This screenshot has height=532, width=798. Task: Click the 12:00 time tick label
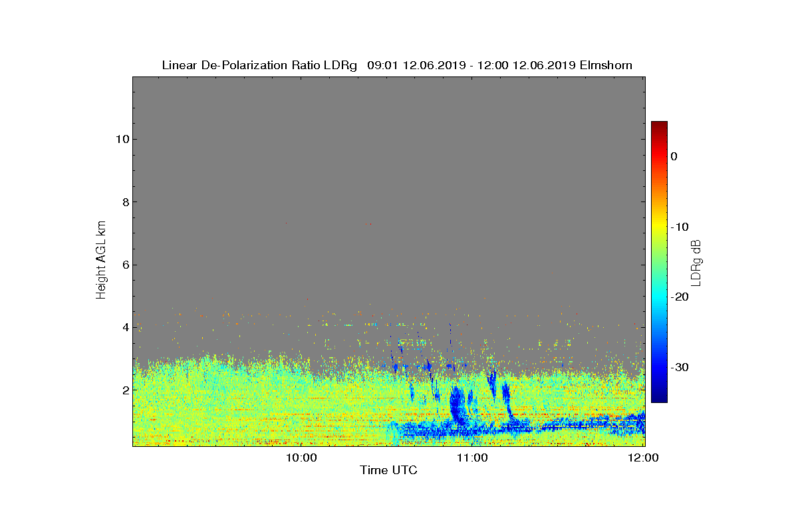tap(644, 458)
